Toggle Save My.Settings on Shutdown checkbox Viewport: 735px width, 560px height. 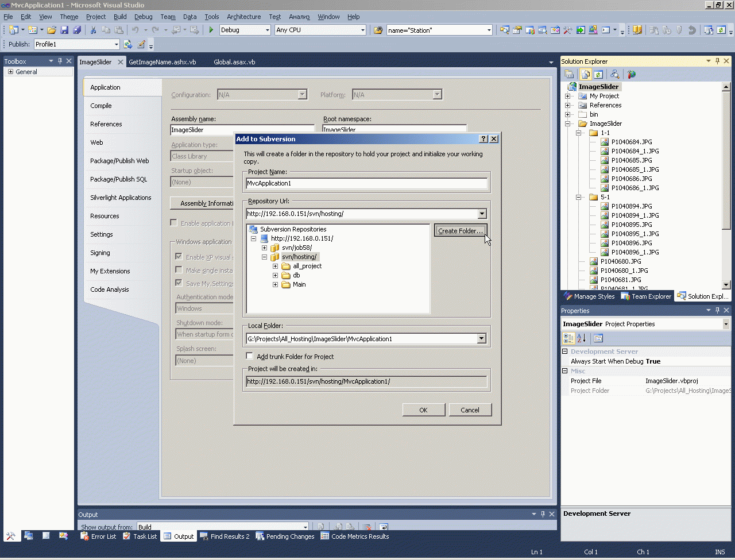(179, 283)
